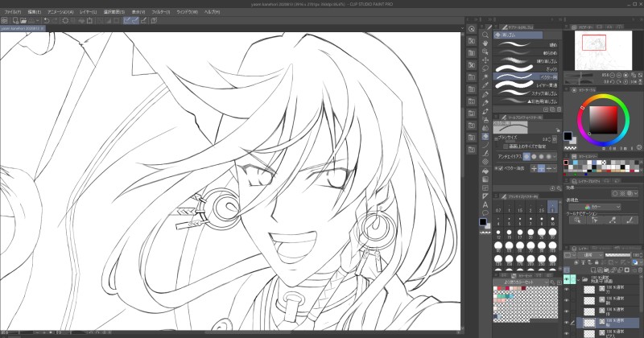Screen dimensions: 644x338
Task: Open the File menu
Action: [13, 12]
